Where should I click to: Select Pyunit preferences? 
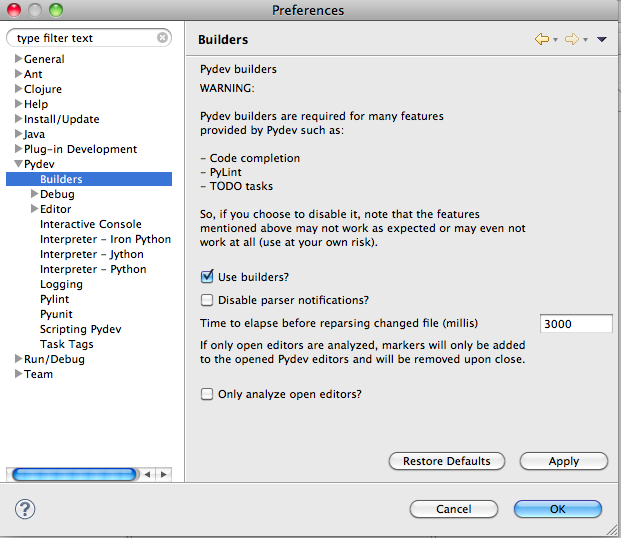tap(56, 314)
